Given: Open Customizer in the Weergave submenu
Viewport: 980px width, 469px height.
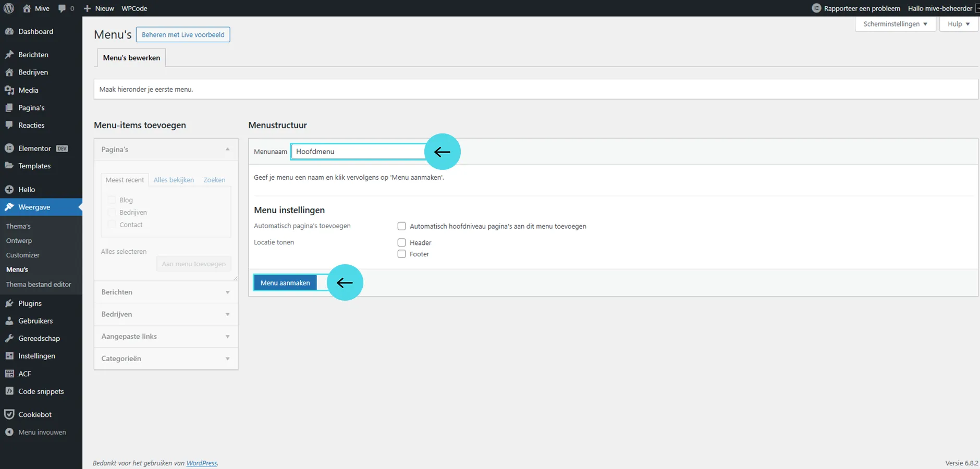Looking at the screenshot, I should coord(23,255).
